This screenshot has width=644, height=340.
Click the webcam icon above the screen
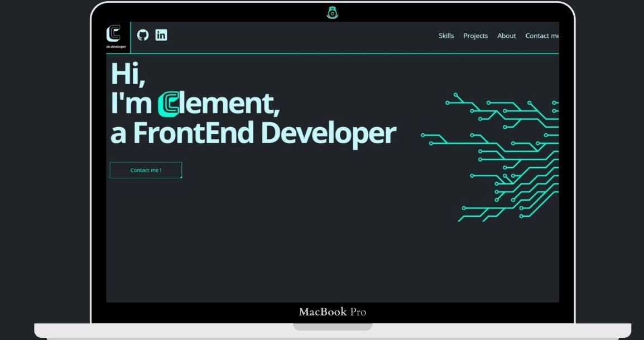[x=333, y=12]
